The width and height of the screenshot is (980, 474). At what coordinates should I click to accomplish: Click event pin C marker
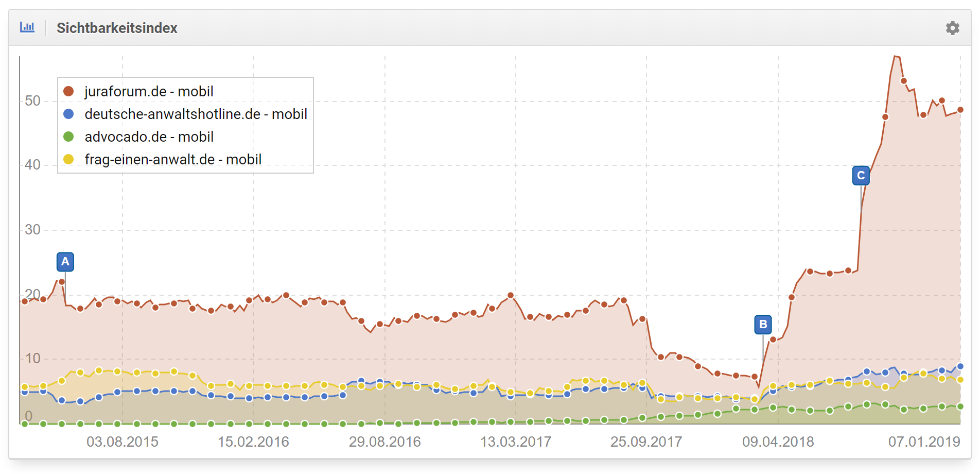point(861,176)
